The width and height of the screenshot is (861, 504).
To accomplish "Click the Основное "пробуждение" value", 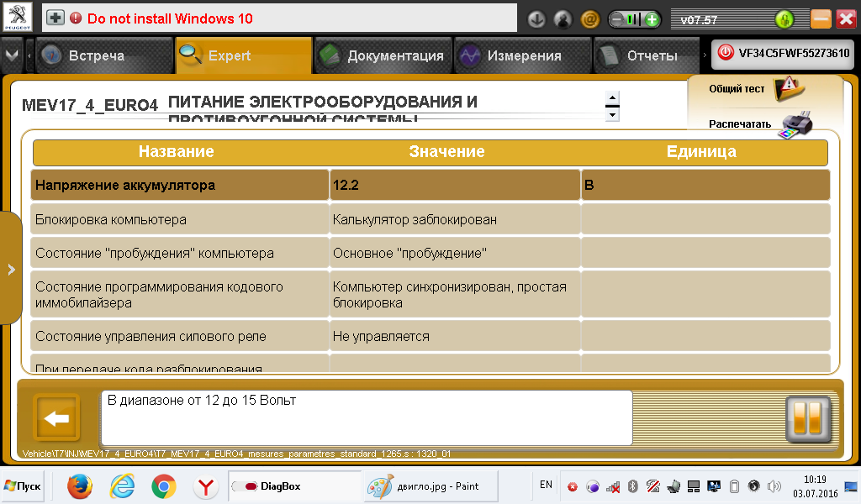I will point(409,253).
